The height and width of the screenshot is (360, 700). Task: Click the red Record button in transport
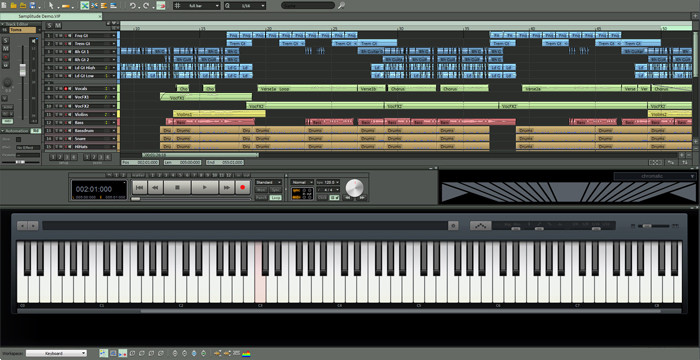pos(242,188)
